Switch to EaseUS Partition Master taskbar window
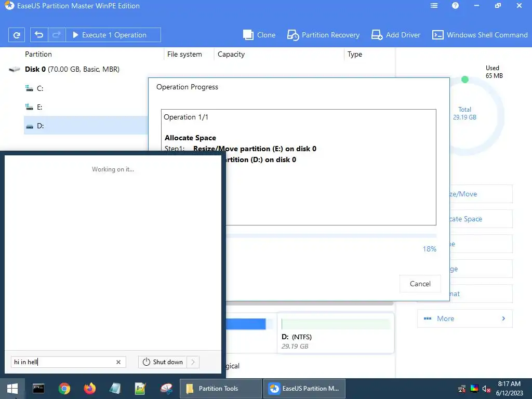Image resolution: width=532 pixels, height=399 pixels. 304,389
